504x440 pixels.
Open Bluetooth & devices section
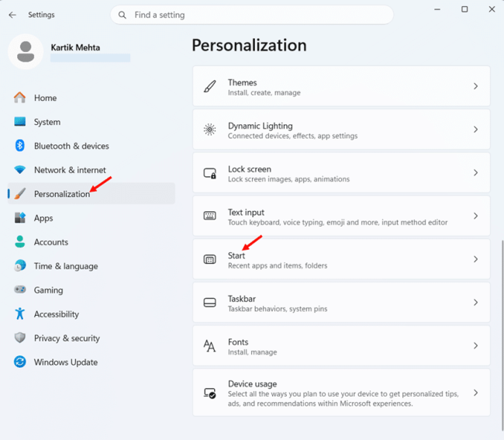91,146
